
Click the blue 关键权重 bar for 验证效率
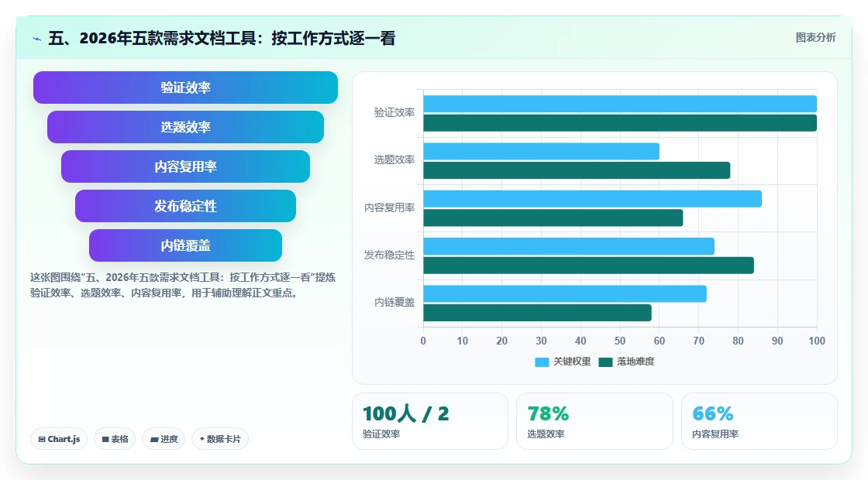tap(620, 104)
